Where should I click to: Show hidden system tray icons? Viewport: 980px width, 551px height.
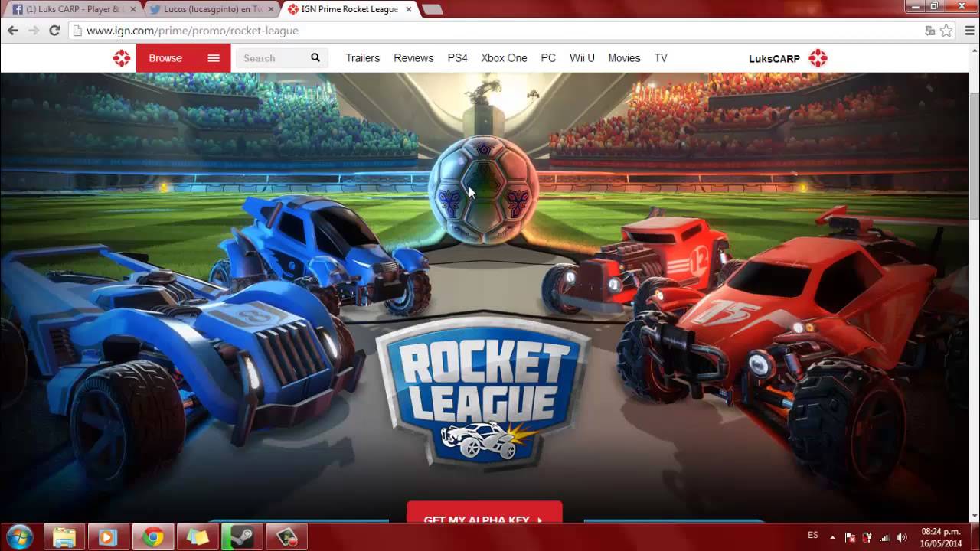pos(833,537)
